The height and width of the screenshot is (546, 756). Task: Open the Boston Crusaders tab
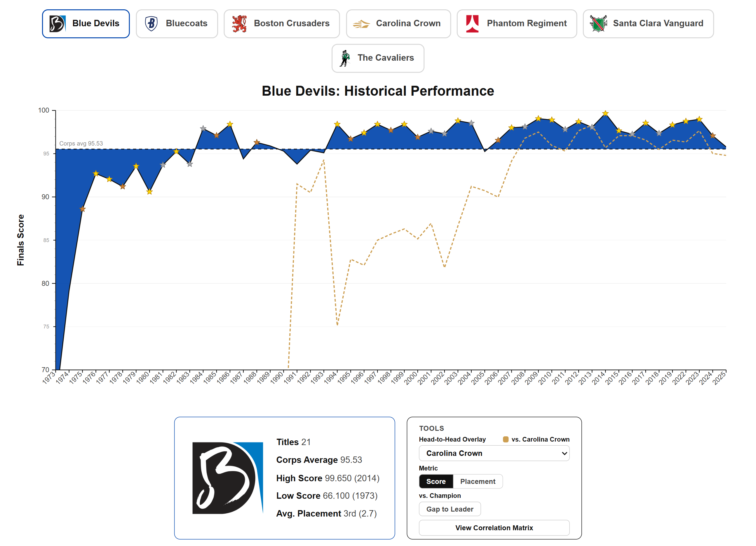coord(282,24)
